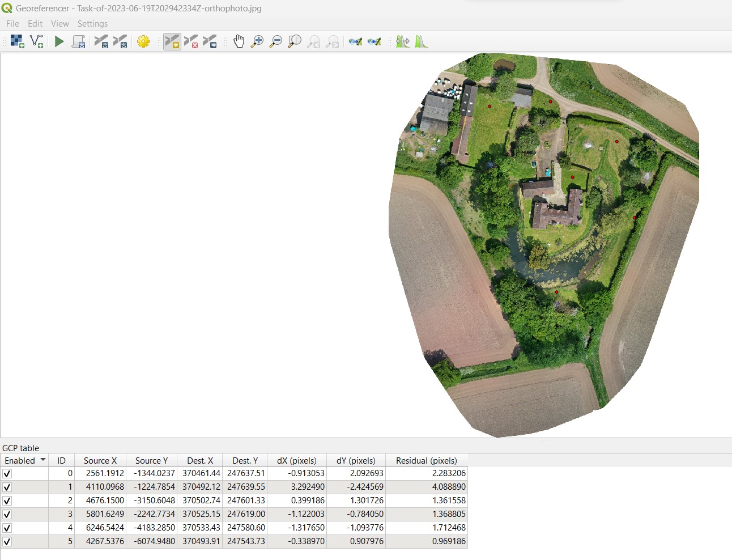Click the Open Raster icon
Screen dimensions: 732x560
point(17,41)
